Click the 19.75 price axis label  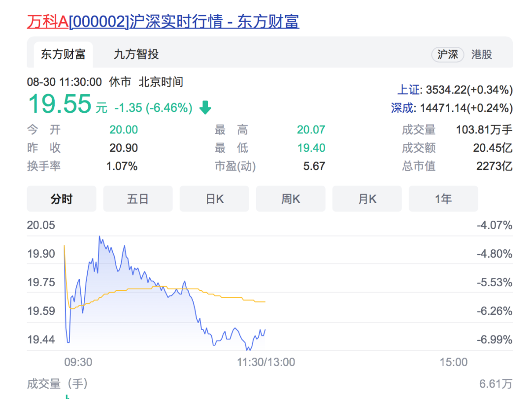pyautogui.click(x=41, y=282)
